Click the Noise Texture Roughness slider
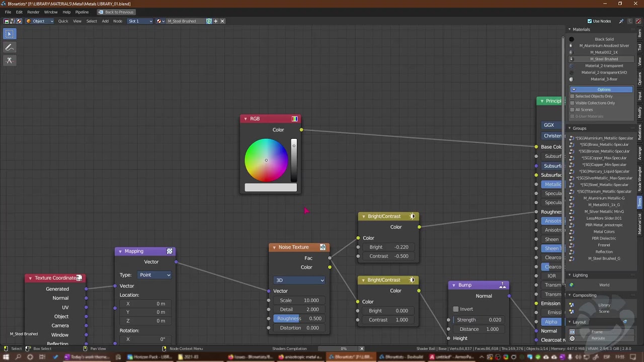The image size is (644, 362). (x=299, y=318)
